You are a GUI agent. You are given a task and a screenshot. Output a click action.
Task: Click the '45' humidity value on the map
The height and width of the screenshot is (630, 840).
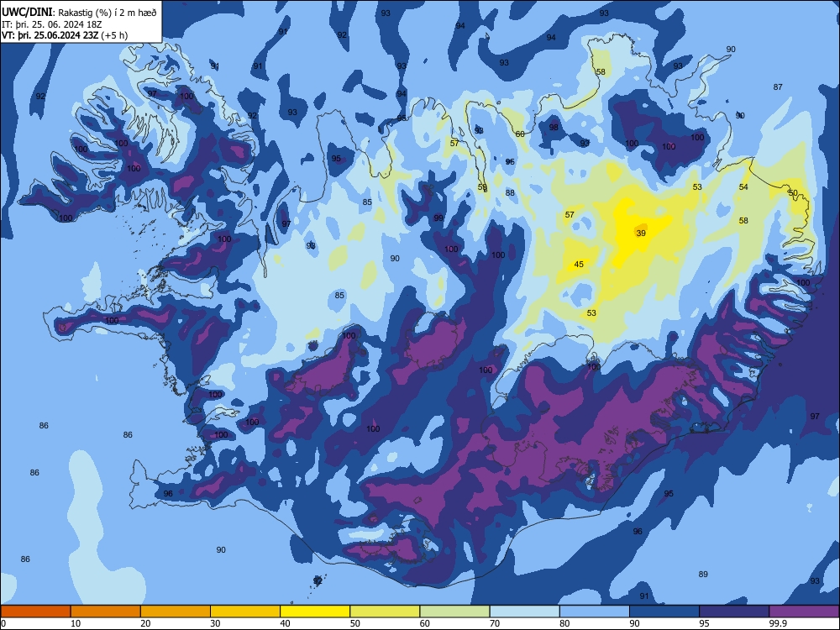tap(579, 264)
